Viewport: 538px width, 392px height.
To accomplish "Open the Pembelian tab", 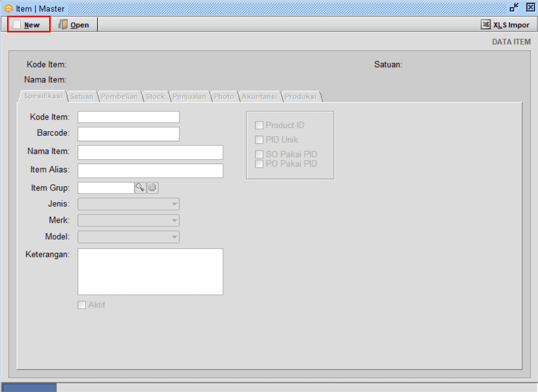I will 119,97.
